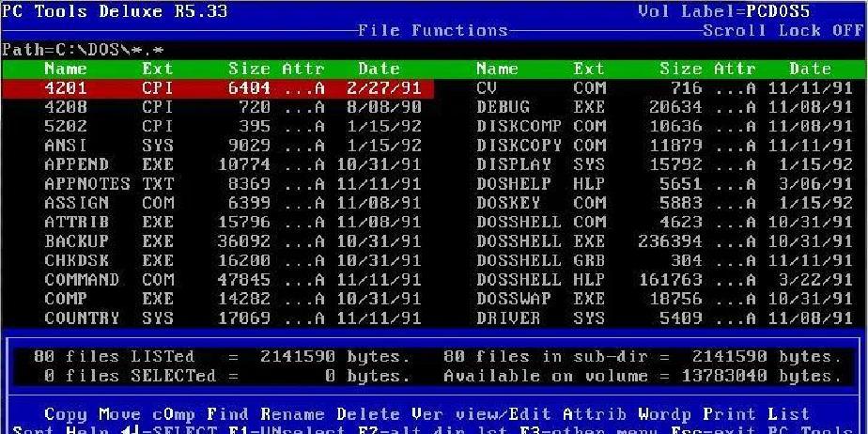Image resolution: width=868 pixels, height=434 pixels.
Task: Select the COMMAND COM file row
Action: 218,280
